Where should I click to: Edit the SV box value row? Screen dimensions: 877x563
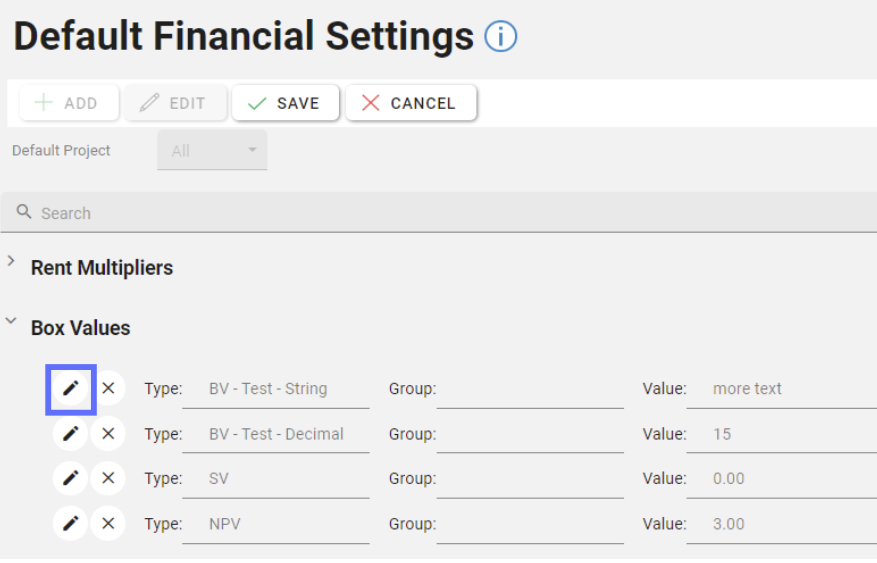[70, 479]
